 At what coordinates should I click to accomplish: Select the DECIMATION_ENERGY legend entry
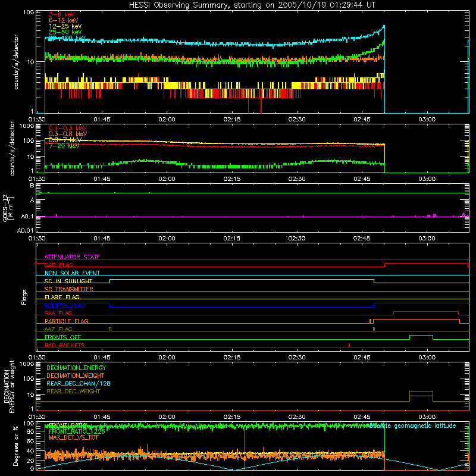76,368
